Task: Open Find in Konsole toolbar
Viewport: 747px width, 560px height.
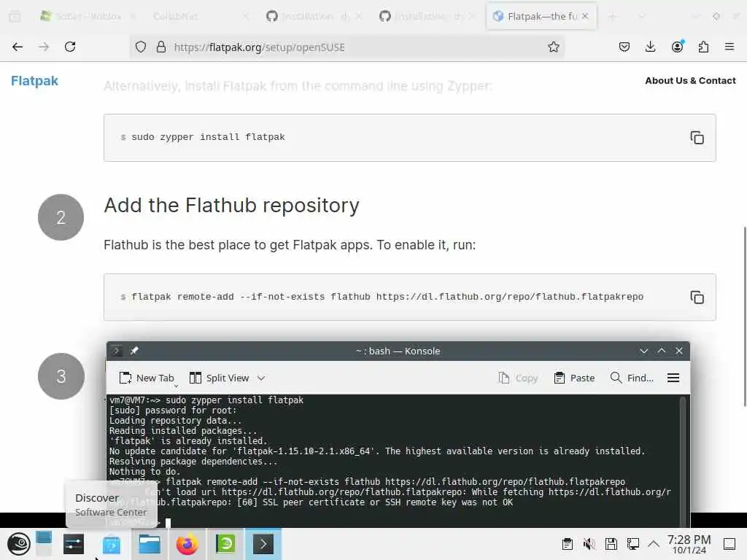Action: click(632, 378)
